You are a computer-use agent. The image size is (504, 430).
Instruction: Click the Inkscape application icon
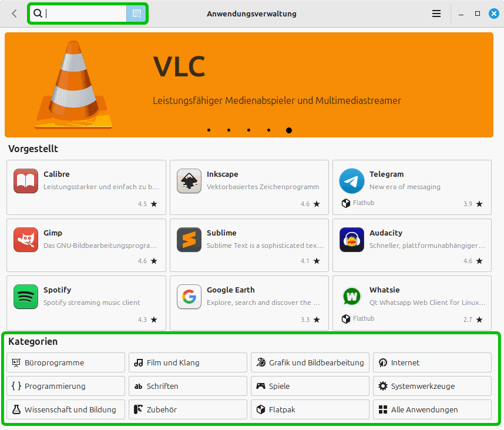[189, 181]
